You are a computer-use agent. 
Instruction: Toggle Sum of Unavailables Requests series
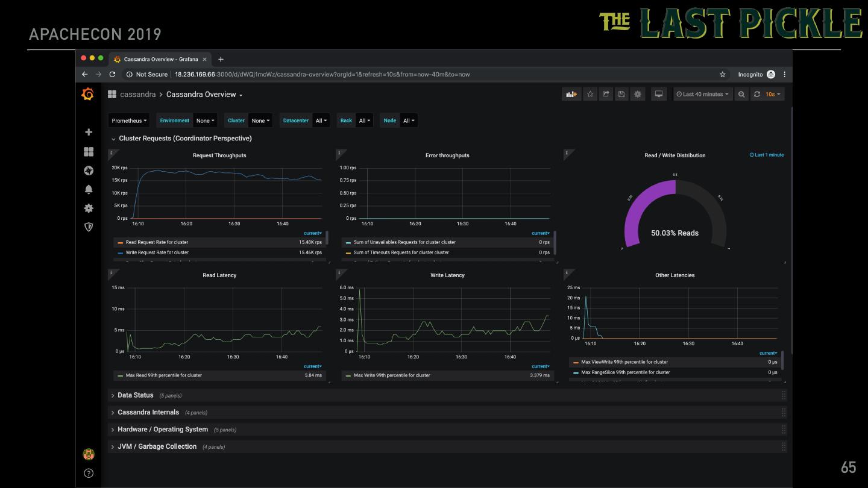[x=404, y=242]
